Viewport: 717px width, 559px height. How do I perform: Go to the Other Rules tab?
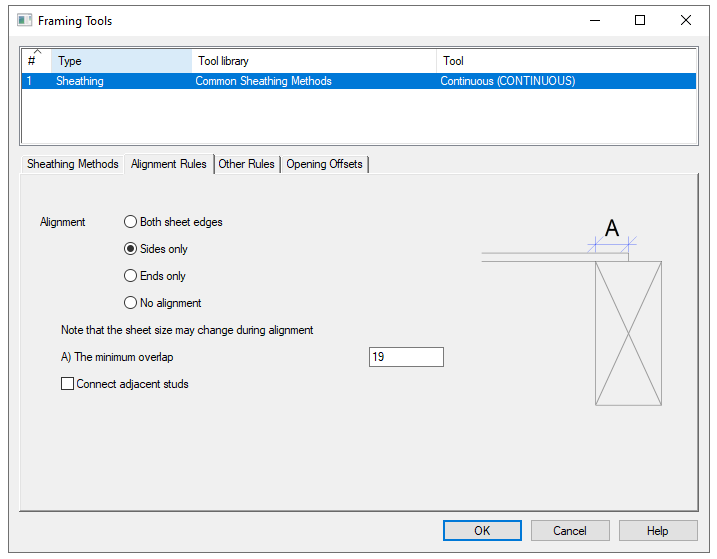point(246,164)
